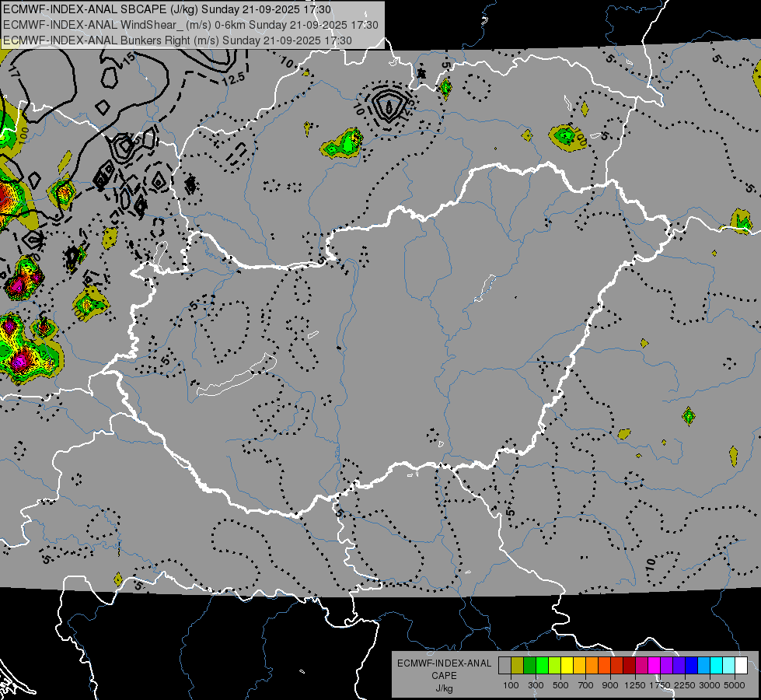Click the legend value 1750

pyautogui.click(x=660, y=685)
